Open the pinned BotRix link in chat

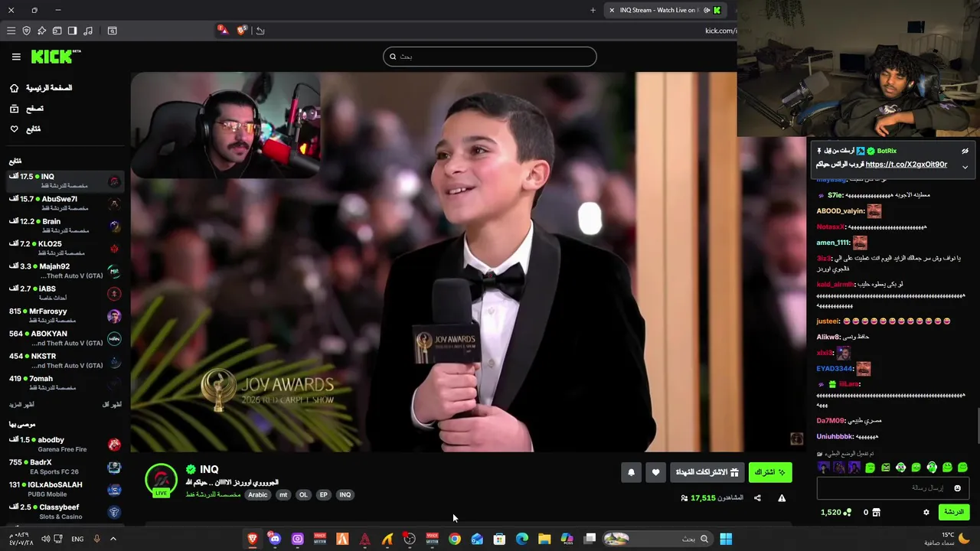906,165
